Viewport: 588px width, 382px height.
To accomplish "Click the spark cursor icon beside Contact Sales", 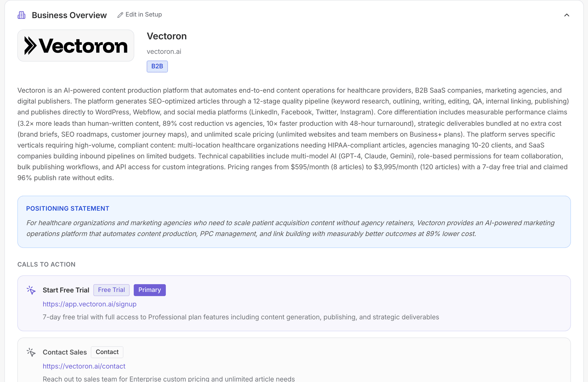I will coord(31,352).
